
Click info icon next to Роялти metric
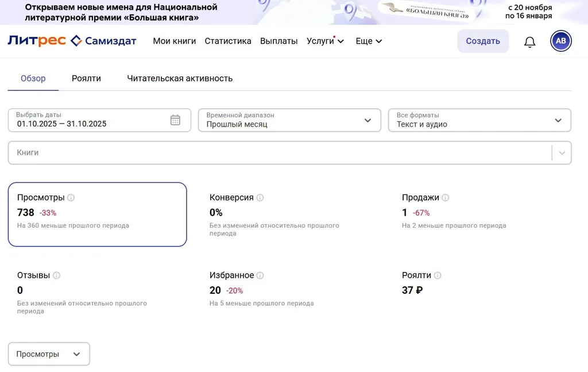click(438, 275)
